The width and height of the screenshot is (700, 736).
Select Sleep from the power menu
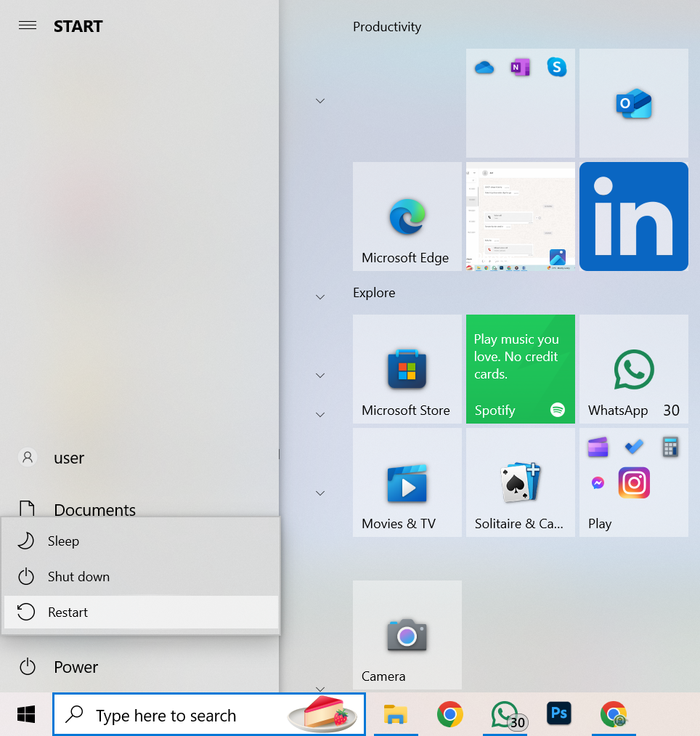(x=141, y=541)
